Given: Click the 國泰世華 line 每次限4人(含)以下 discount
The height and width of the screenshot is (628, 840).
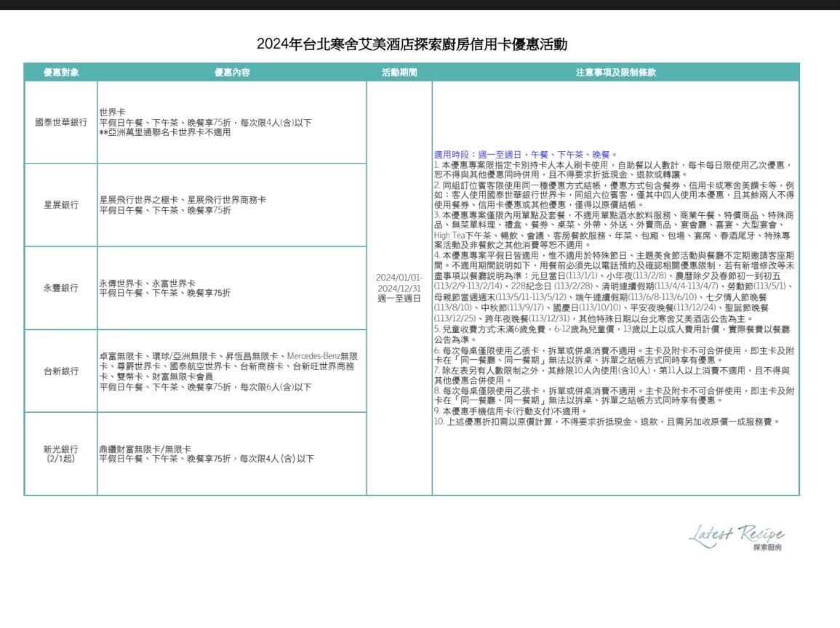Looking at the screenshot, I should [205, 123].
